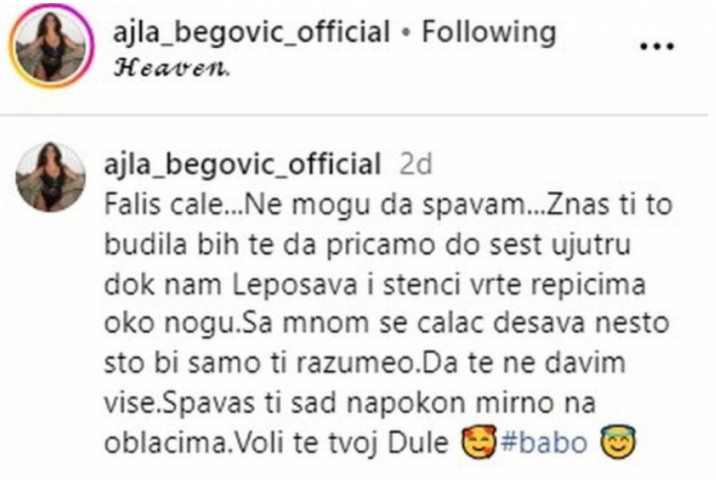Click the halo angel emoji after #babo
The height and width of the screenshot is (480, 716).
coord(619,442)
